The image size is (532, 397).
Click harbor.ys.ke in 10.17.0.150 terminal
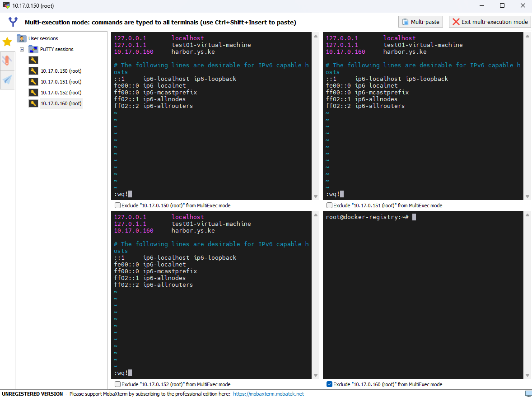193,52
